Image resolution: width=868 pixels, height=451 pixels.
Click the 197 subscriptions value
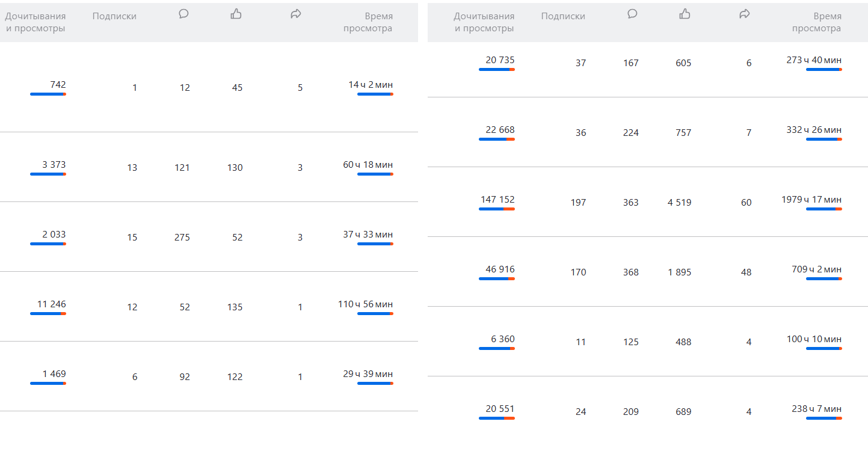(x=577, y=203)
